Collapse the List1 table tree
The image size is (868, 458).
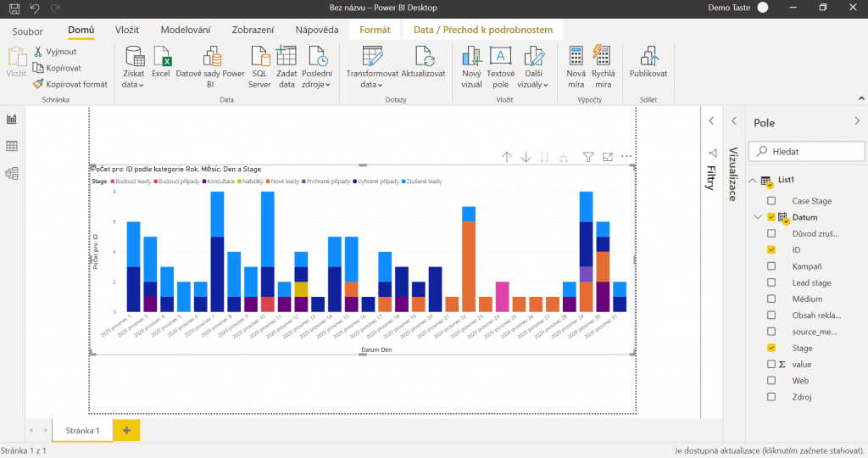[753, 181]
